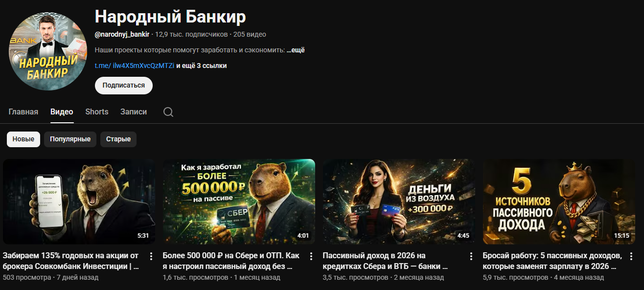Open the 5 источников пассивного дохода thumbnail
The width and height of the screenshot is (644, 290).
pos(559,201)
